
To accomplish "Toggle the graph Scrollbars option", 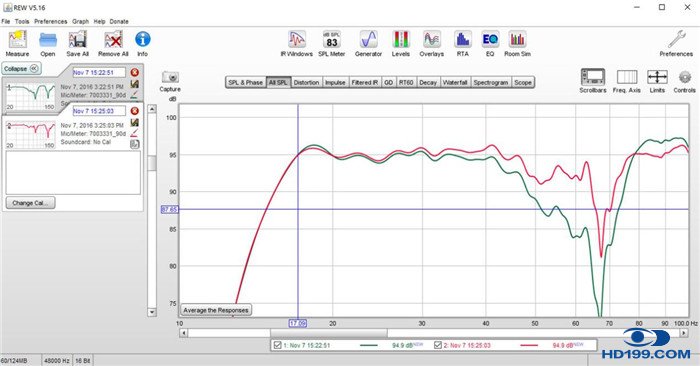I will point(593,80).
